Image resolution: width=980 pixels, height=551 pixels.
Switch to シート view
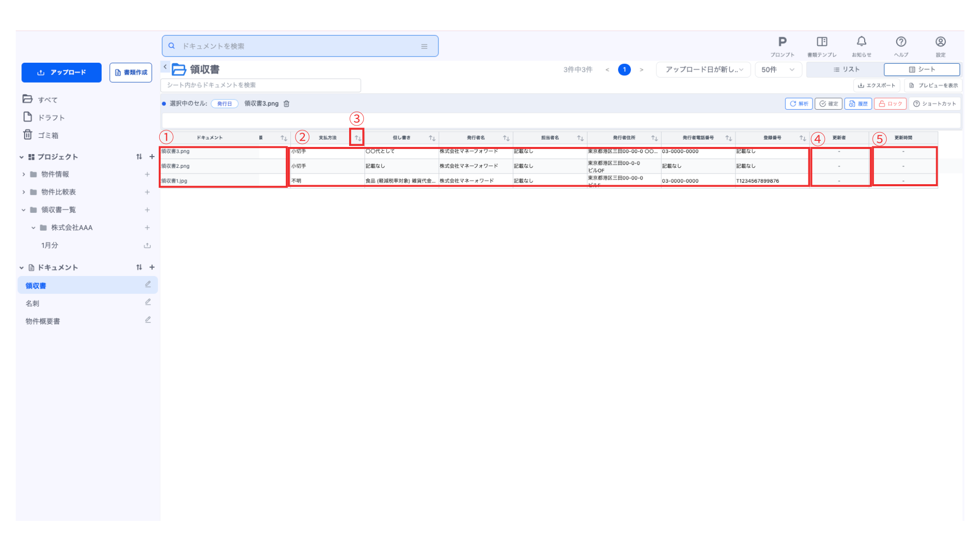pyautogui.click(x=922, y=69)
